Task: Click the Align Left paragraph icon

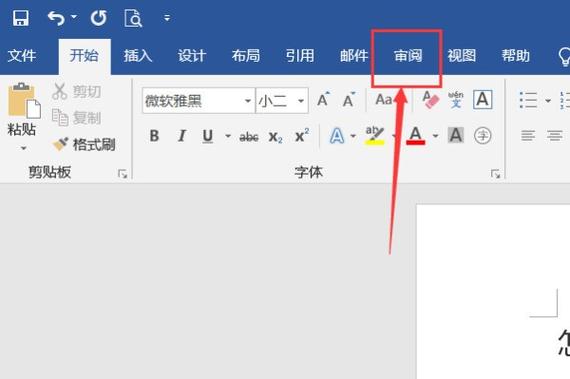Action: tap(528, 136)
